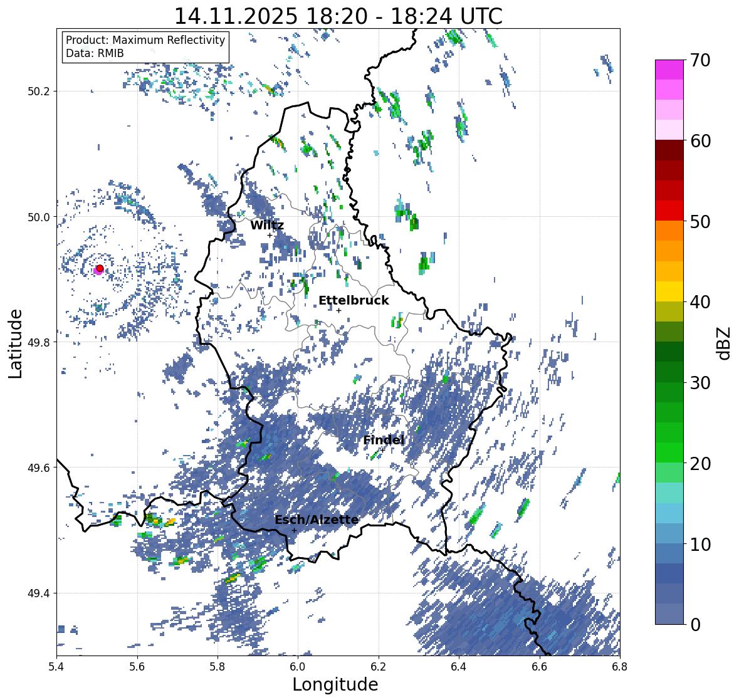Click the 30 value on the colorbar
The image size is (739, 700).
700,383
